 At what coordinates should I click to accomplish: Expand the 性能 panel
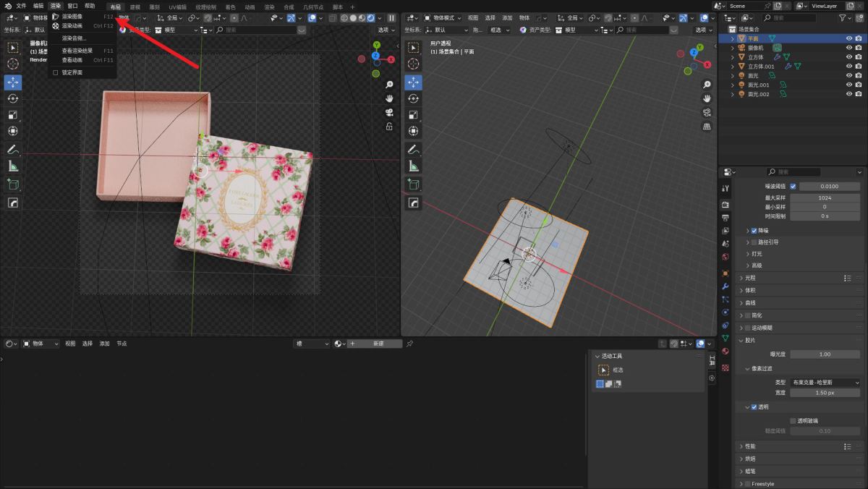tap(749, 446)
